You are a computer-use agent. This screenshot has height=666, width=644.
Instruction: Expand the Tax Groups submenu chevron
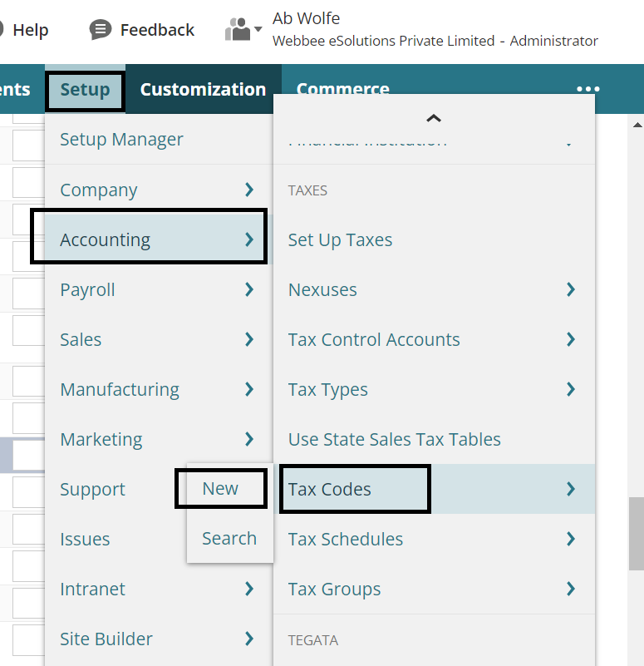[570, 589]
